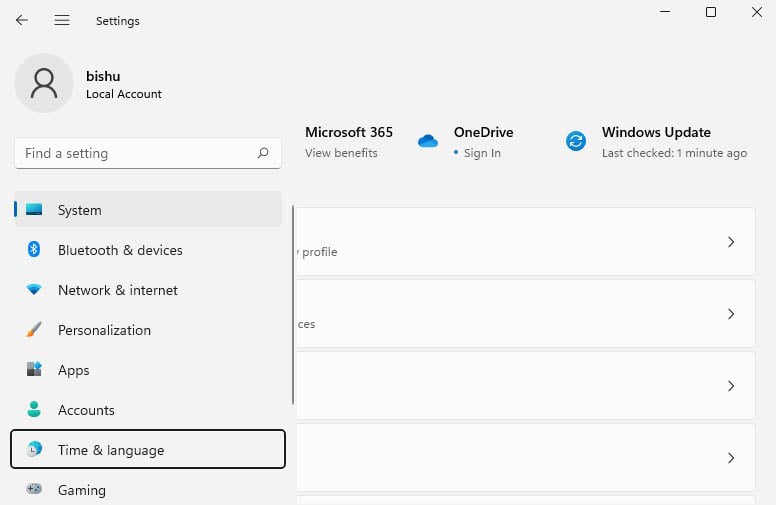
Task: Click the Windows Update sync icon
Action: [x=576, y=142]
